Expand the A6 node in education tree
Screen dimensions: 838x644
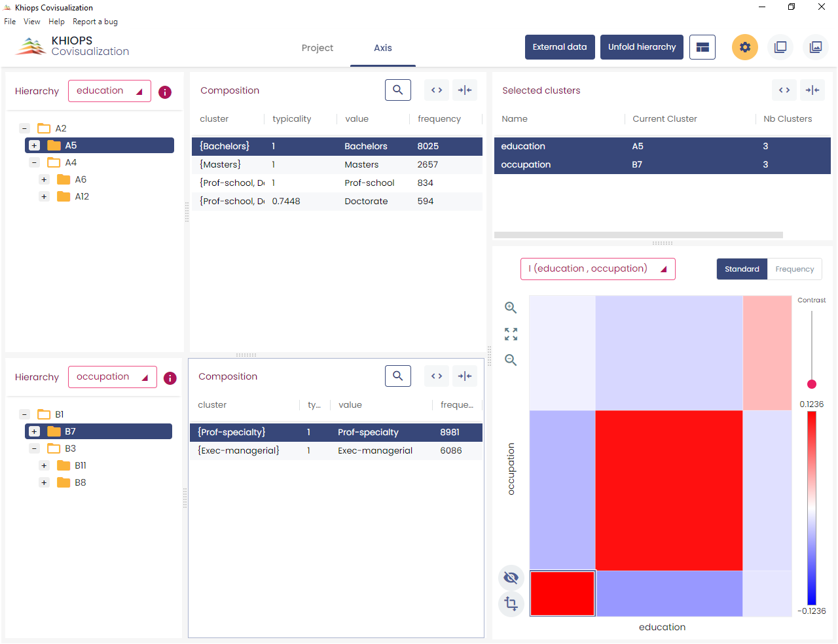44,179
